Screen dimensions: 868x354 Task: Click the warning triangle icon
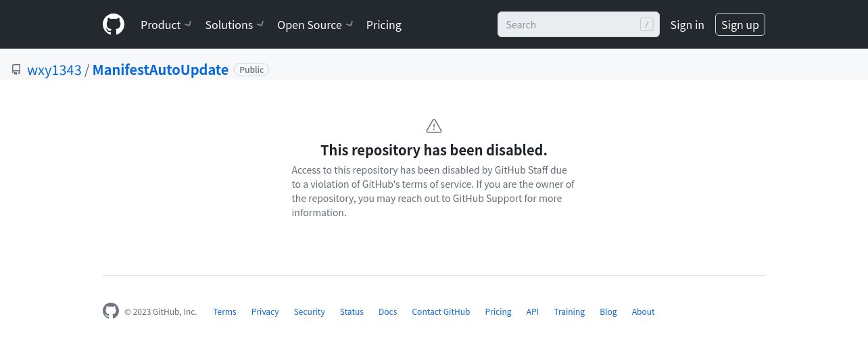(434, 126)
